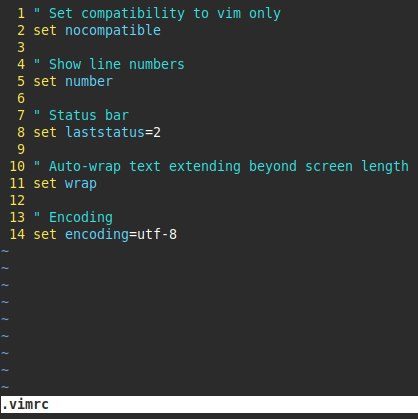Click line number 9 in the gutter

(x=21, y=149)
